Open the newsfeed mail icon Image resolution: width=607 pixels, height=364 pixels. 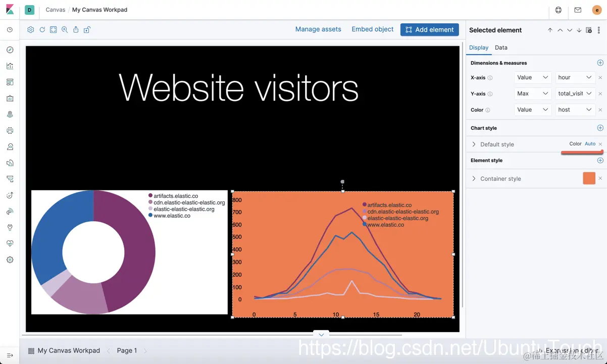point(578,10)
